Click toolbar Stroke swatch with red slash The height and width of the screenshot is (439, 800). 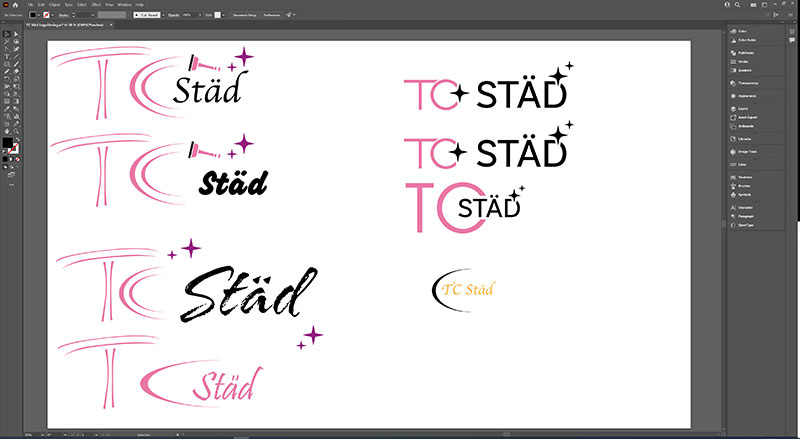pyautogui.click(x=14, y=149)
